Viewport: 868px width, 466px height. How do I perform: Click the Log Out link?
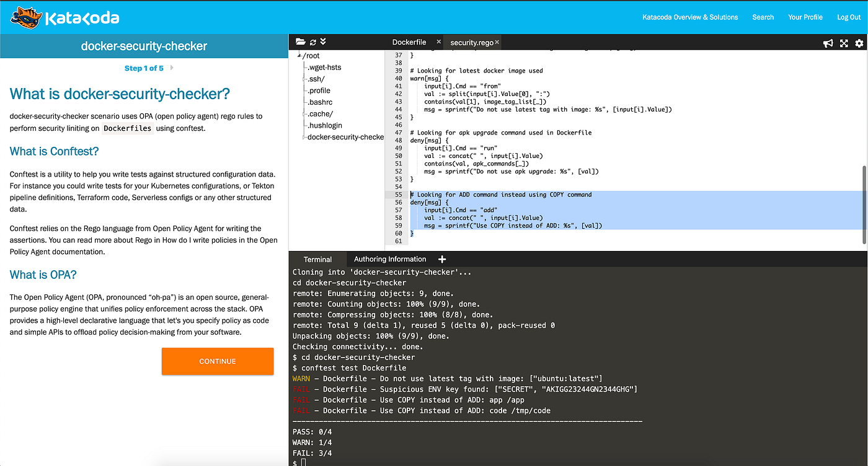click(x=848, y=17)
